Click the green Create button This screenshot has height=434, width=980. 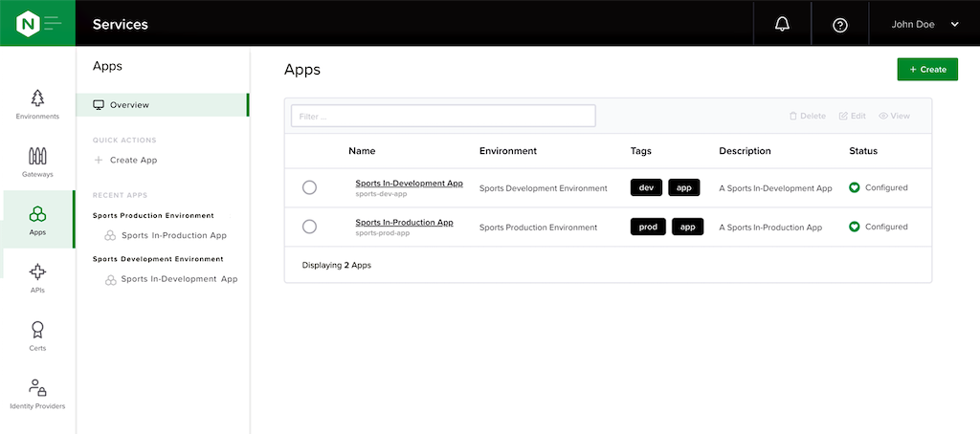tap(927, 70)
